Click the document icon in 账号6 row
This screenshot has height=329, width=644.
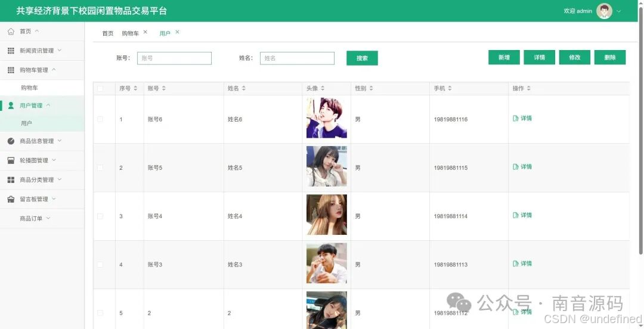coord(515,118)
